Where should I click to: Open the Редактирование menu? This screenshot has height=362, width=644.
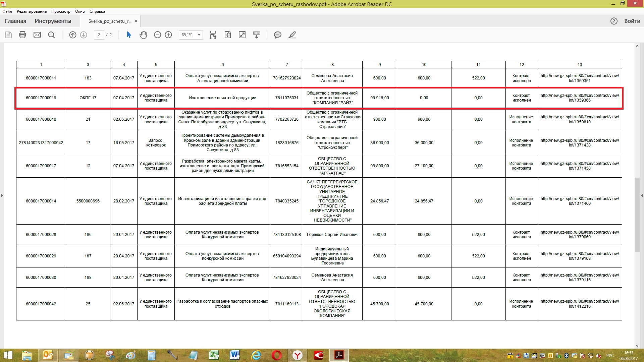coord(32,11)
